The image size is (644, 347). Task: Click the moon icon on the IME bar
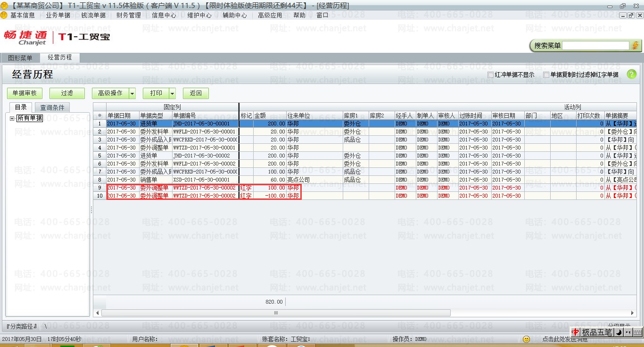click(619, 332)
